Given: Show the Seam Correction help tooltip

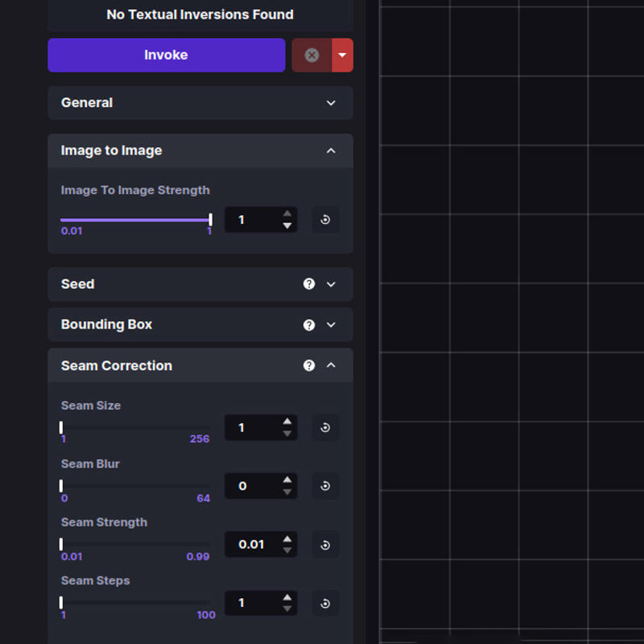Looking at the screenshot, I should [x=309, y=365].
